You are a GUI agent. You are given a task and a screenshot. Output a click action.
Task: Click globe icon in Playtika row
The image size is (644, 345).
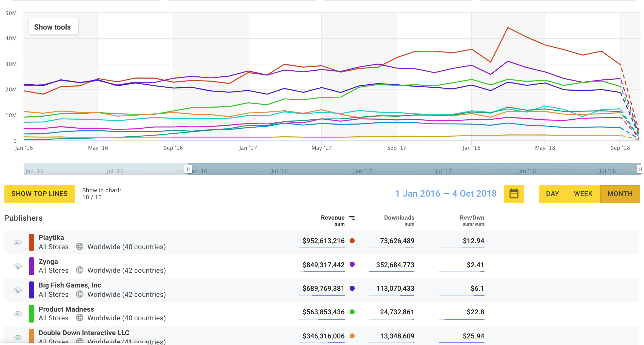click(80, 246)
